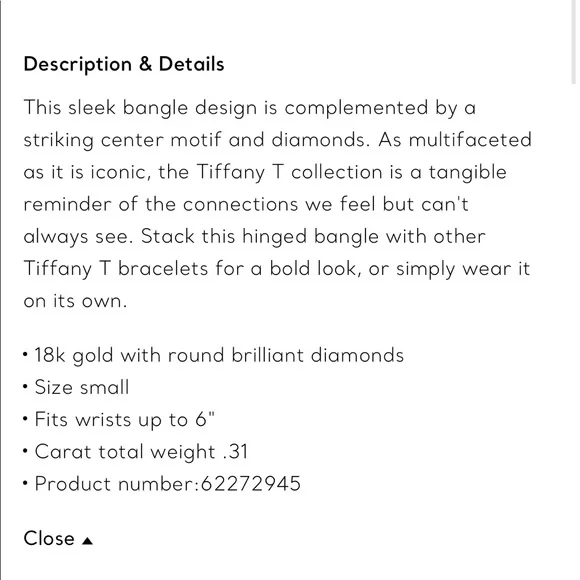Click the word diamonds. in the second line
580x580 pixels.
pos(321,140)
